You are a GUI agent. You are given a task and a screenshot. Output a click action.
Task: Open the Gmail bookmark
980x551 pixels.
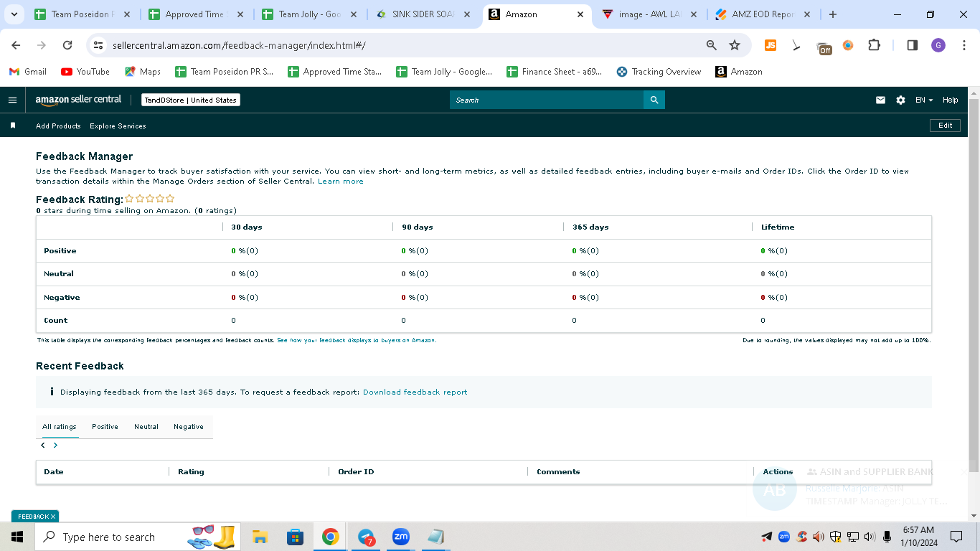(x=28, y=72)
